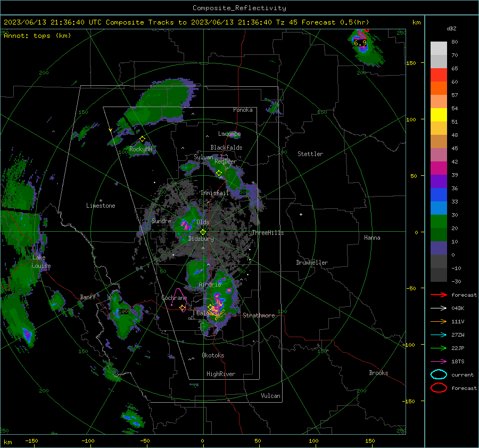Select the 60 dBZ orange swatch

coord(439,88)
